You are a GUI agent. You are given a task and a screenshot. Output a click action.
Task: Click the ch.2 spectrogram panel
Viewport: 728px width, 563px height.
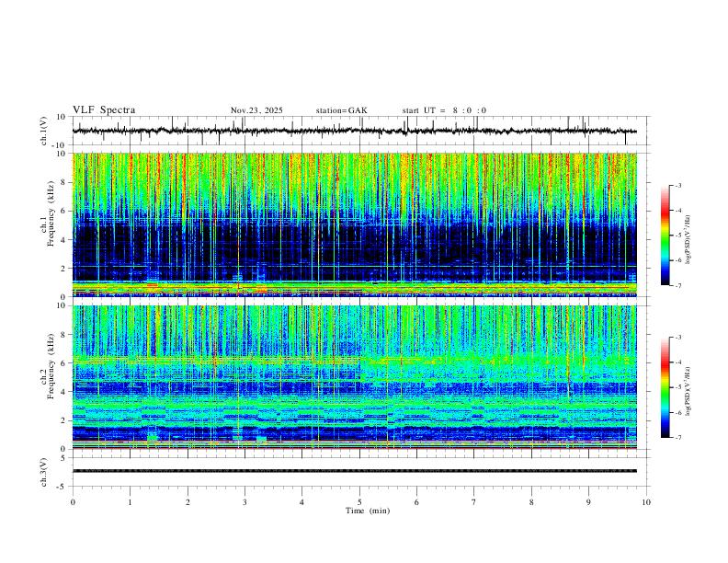[355, 377]
